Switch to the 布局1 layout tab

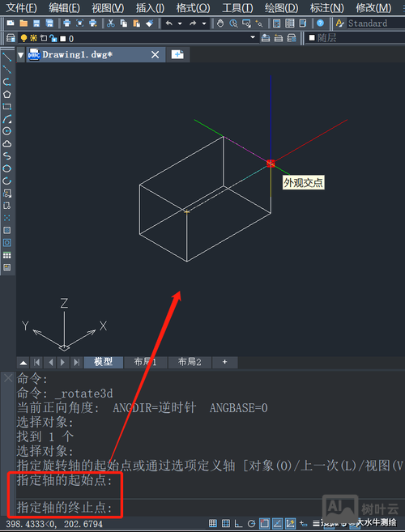(x=145, y=362)
